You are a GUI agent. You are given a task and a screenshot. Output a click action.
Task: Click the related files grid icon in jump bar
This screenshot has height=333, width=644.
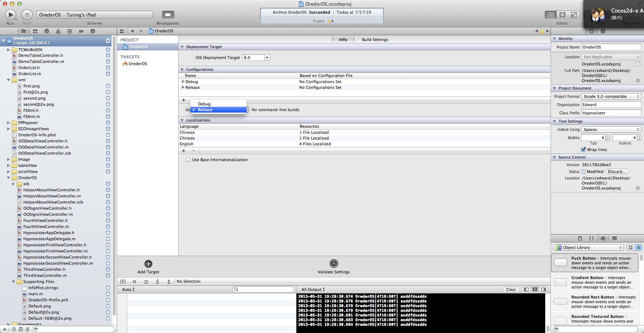[122, 31]
